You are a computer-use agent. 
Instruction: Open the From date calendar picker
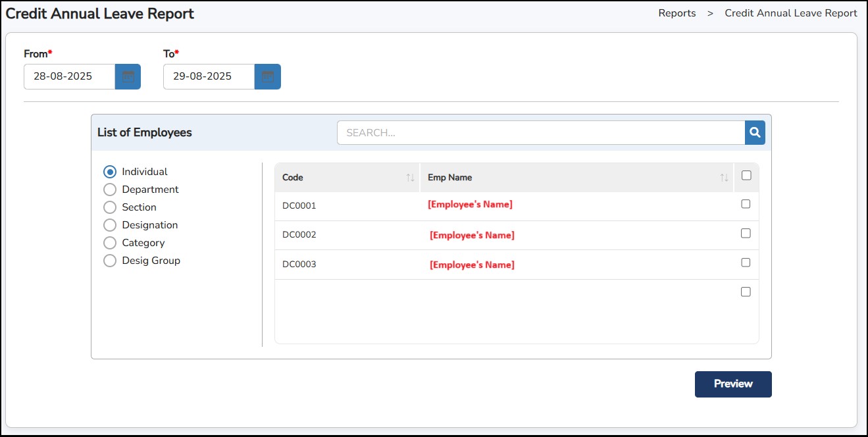click(x=128, y=76)
